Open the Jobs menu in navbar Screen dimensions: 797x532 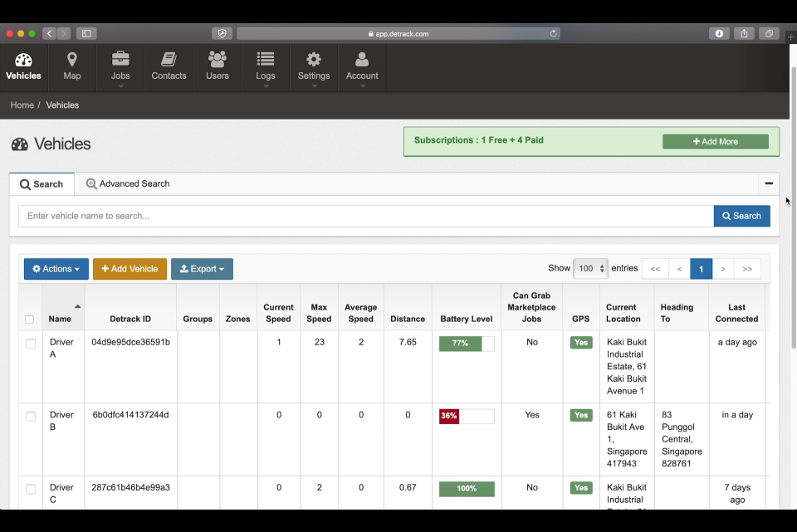pyautogui.click(x=120, y=66)
